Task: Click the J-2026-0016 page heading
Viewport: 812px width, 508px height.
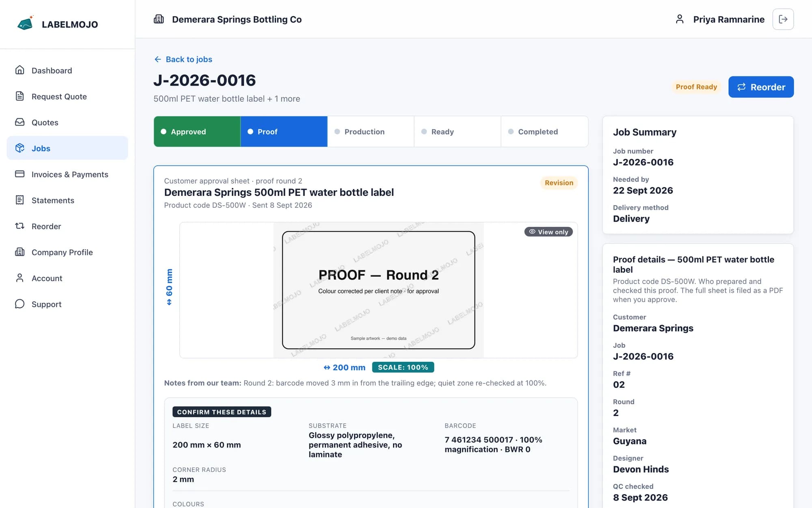Action: click(205, 80)
